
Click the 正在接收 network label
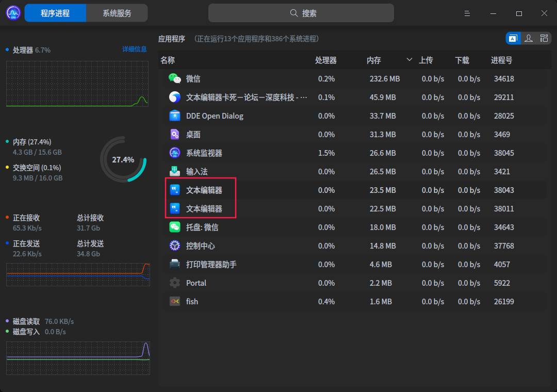[26, 218]
